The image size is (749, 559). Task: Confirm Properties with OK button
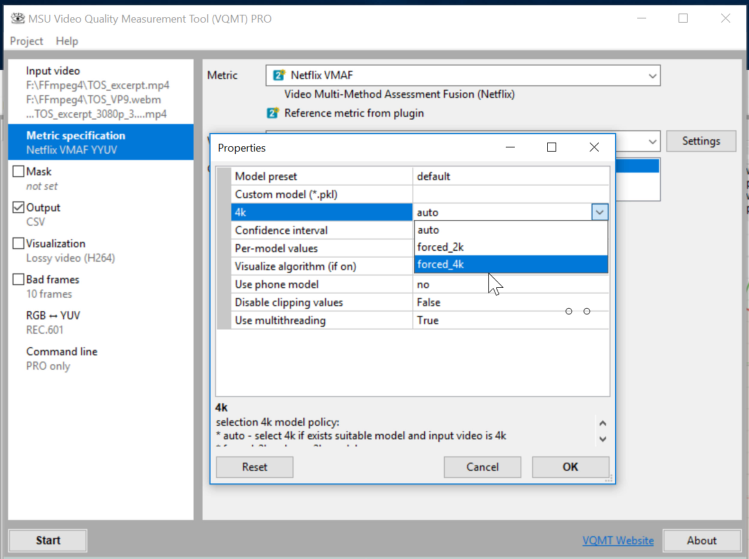coord(570,467)
